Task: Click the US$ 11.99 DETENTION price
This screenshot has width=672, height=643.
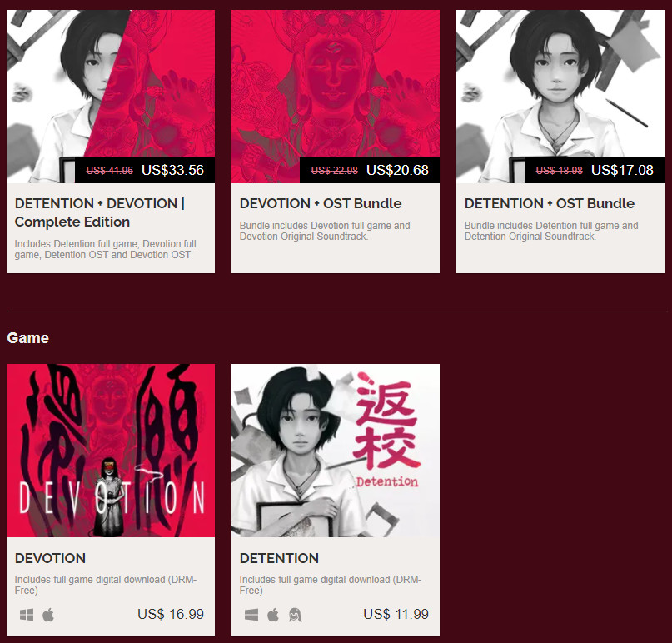Action: (396, 614)
